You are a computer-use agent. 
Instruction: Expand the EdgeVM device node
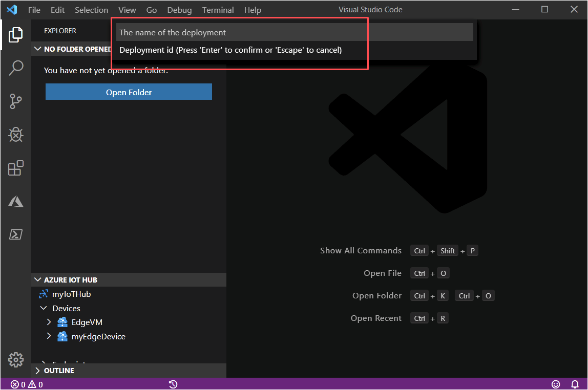49,322
